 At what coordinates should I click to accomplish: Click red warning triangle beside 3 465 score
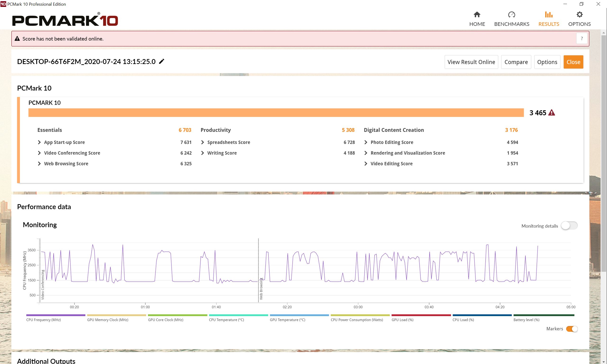point(552,113)
